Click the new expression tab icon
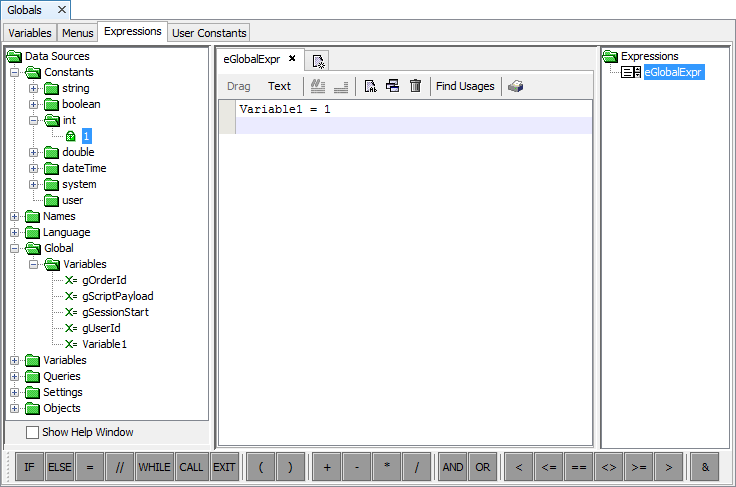 (318, 61)
